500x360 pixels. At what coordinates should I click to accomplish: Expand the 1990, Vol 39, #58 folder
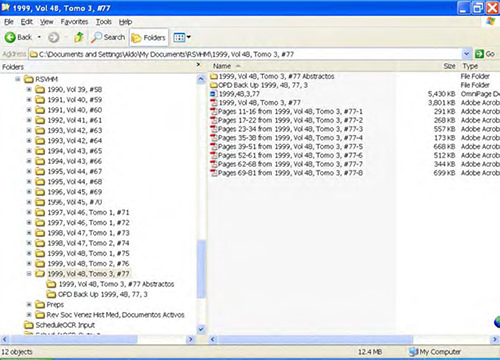point(29,90)
